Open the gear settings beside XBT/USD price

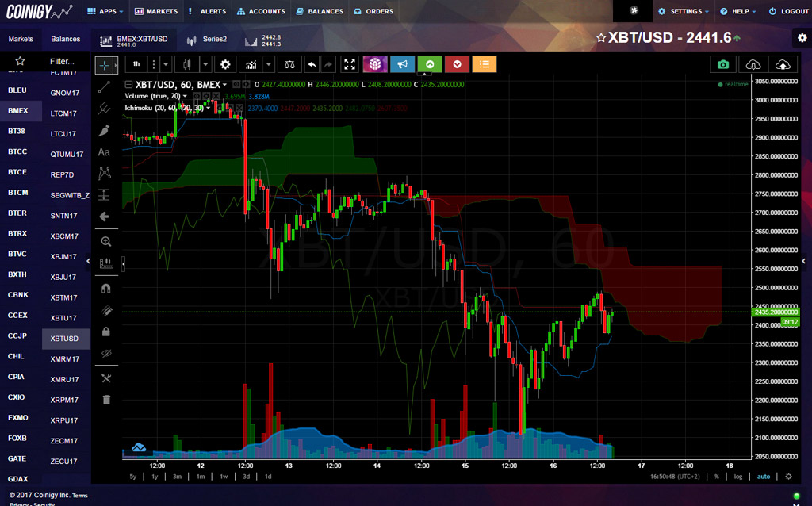802,38
